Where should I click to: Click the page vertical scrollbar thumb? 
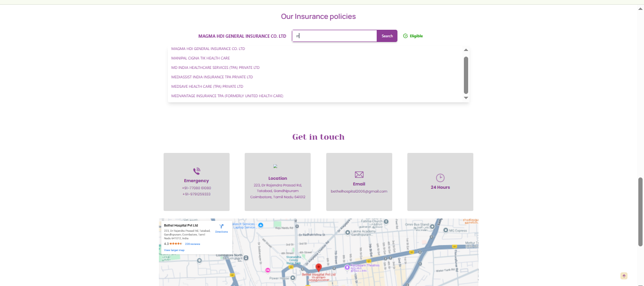(x=640, y=212)
